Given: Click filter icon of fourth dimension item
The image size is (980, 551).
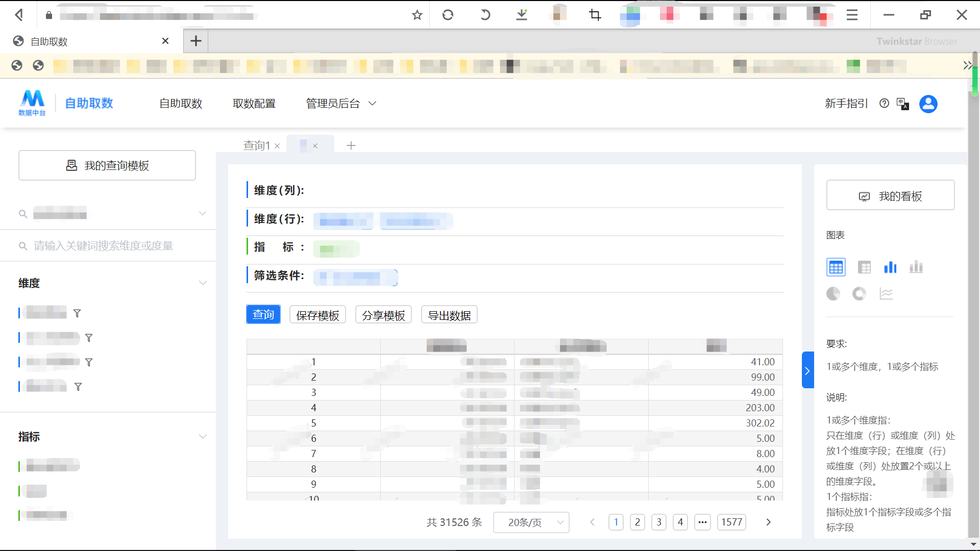Looking at the screenshot, I should pyautogui.click(x=78, y=387).
